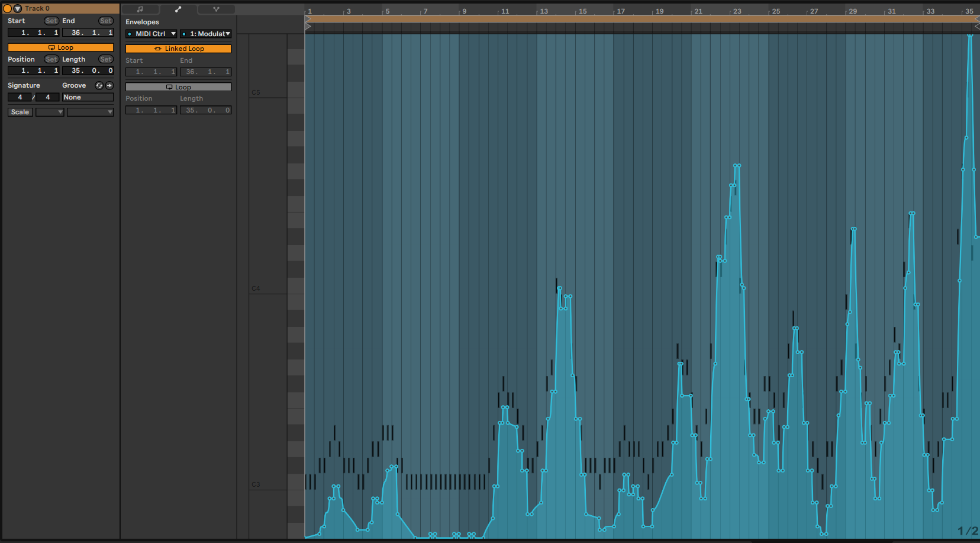The image size is (980, 543).
Task: Open the MIDI Ctrl device chooser
Action: [x=151, y=34]
